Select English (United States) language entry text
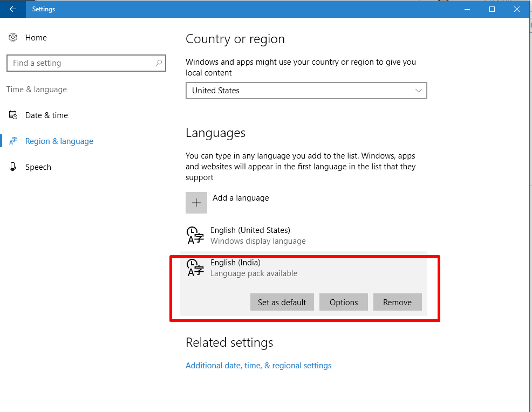532x412 pixels. [250, 230]
